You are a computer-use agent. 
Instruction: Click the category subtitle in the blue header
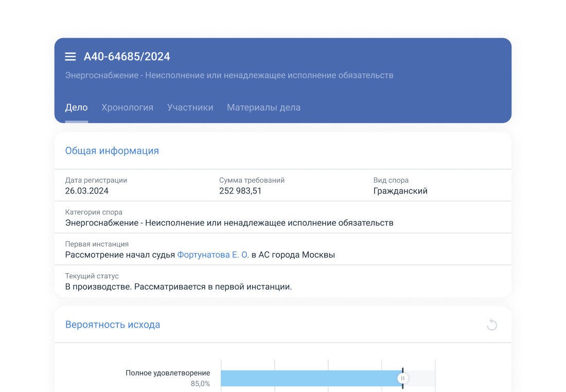tap(229, 75)
